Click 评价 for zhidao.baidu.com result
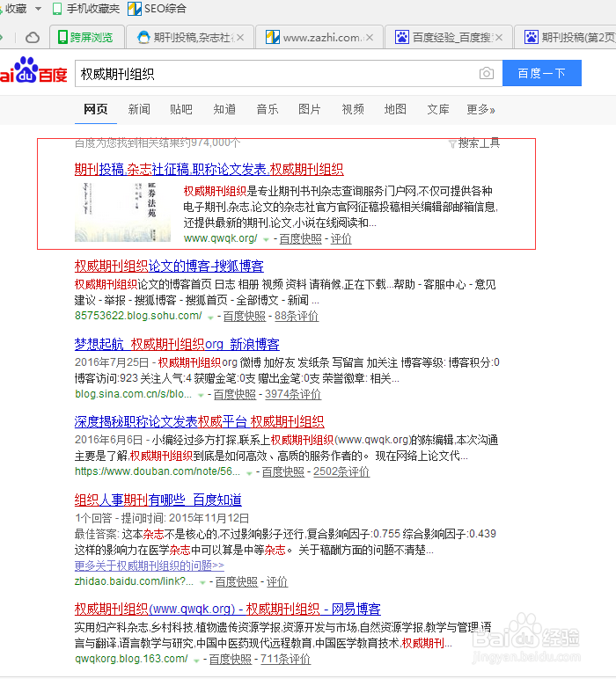Image resolution: width=616 pixels, height=679 pixels. 277,581
